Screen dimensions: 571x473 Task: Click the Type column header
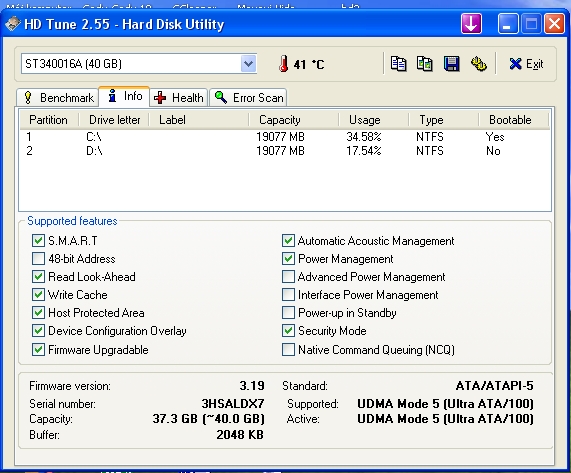point(444,120)
